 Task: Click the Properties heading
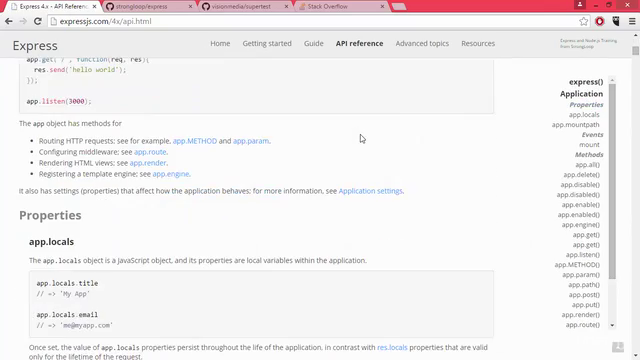[x=50, y=215]
